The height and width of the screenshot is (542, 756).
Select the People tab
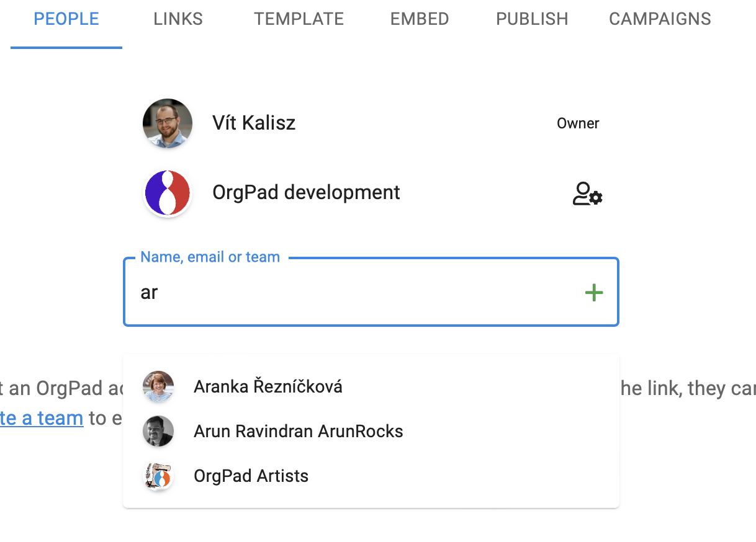click(66, 19)
